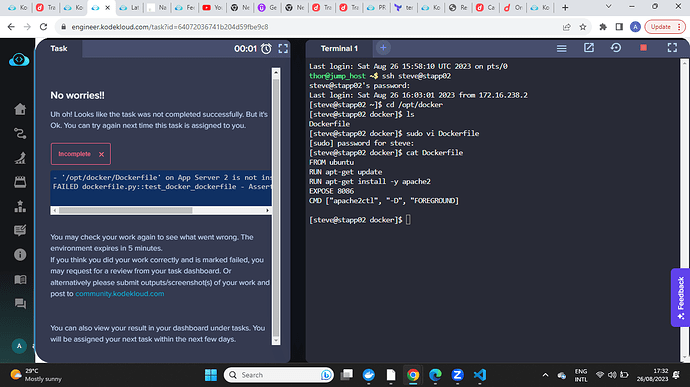Click the Chrome Update button
The height and width of the screenshot is (387, 690).
point(665,27)
